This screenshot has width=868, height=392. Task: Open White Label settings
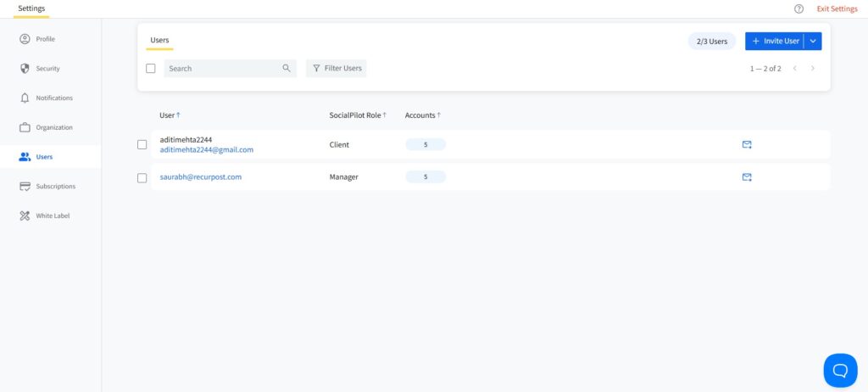tap(44, 216)
